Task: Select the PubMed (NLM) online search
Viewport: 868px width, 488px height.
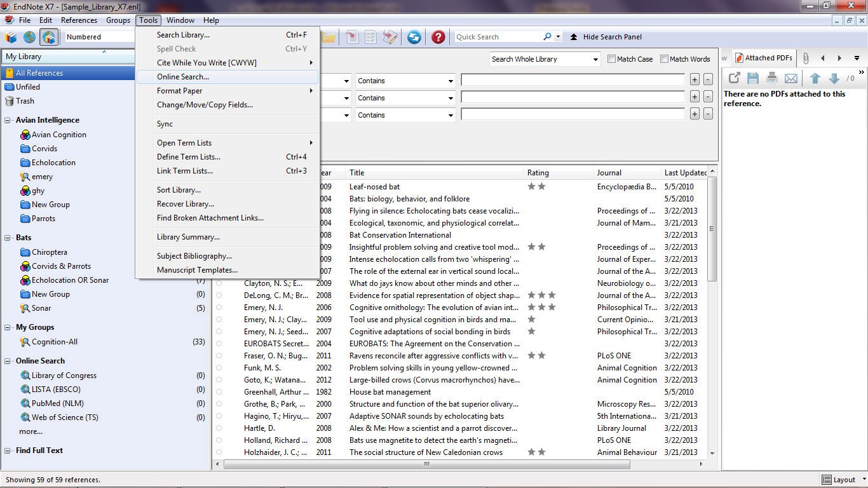Action: [57, 403]
